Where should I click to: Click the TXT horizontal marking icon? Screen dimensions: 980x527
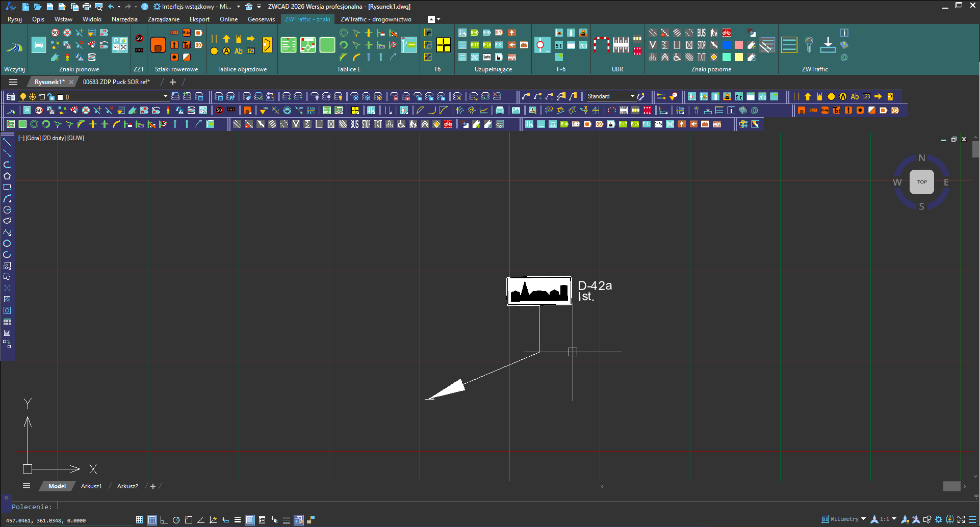[x=702, y=57]
